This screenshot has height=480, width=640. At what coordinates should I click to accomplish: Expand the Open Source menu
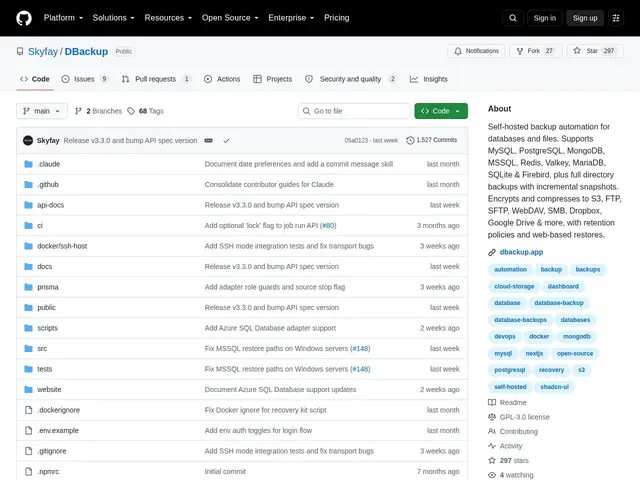[x=230, y=18]
